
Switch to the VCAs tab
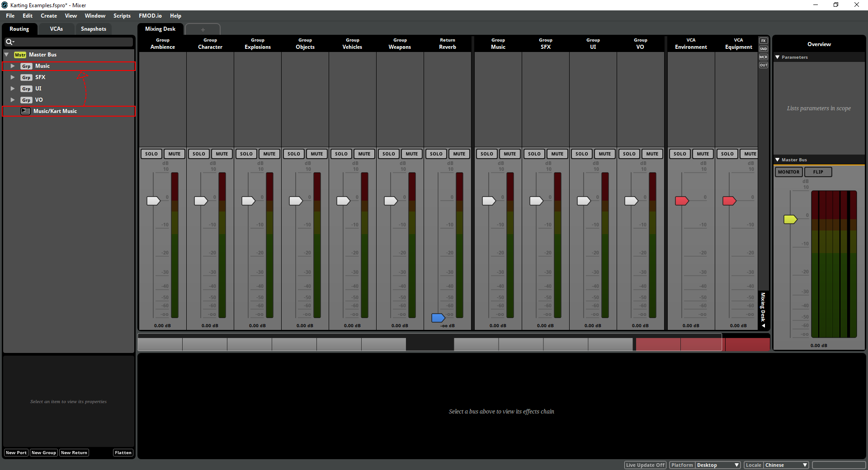point(56,29)
